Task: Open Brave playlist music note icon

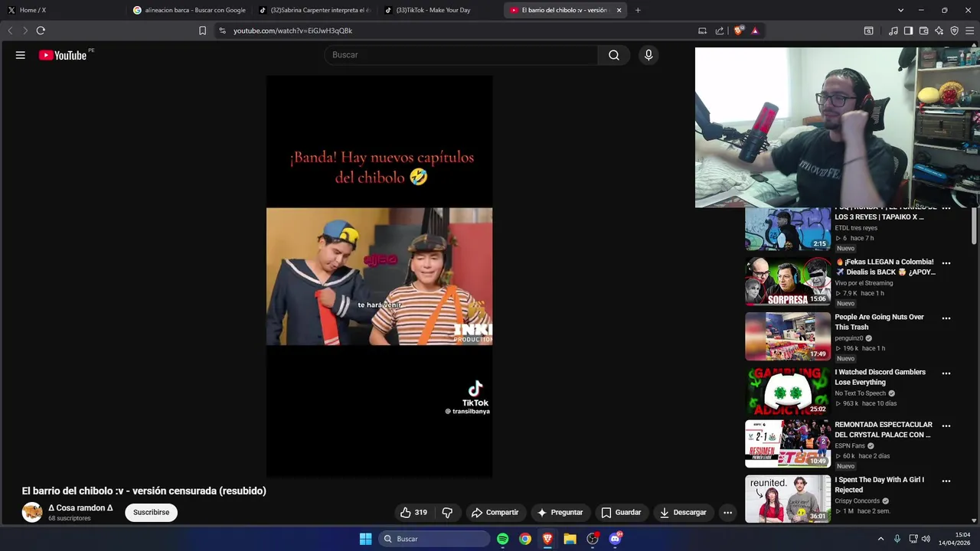Action: pyautogui.click(x=893, y=31)
